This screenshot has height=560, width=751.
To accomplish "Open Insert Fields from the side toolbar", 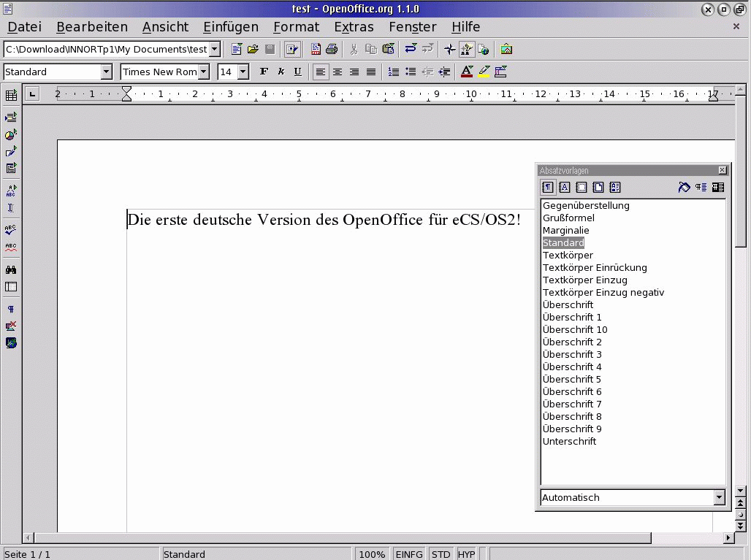I will 11,118.
